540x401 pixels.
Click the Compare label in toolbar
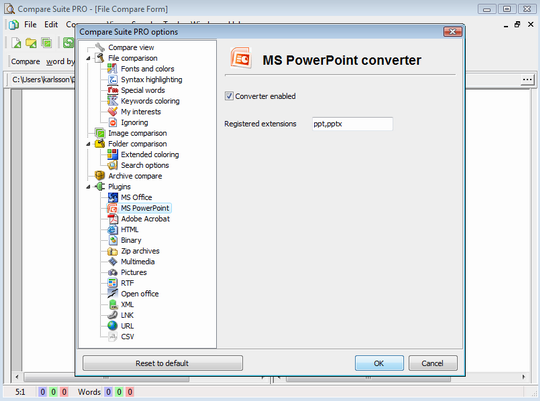click(25, 62)
